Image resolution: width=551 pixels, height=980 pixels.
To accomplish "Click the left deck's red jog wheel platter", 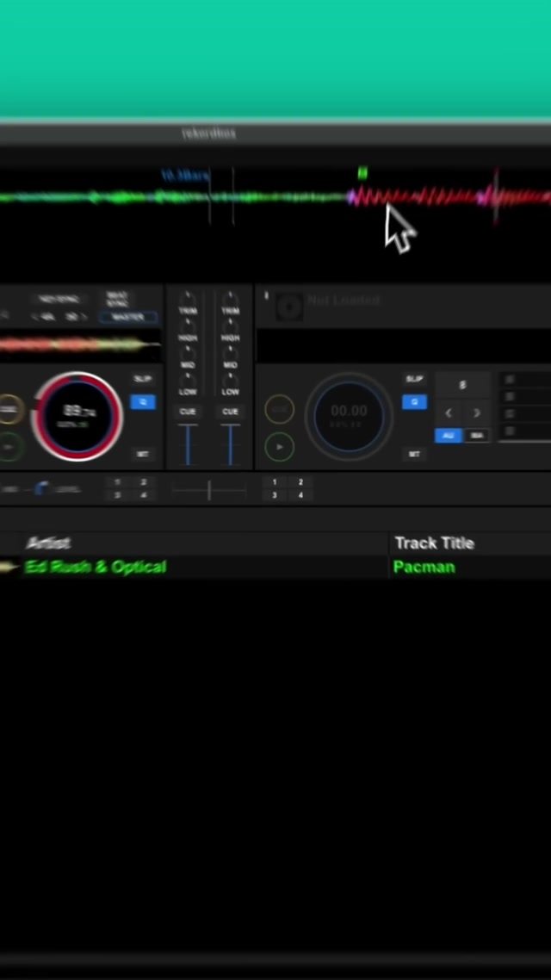I will [x=77, y=416].
